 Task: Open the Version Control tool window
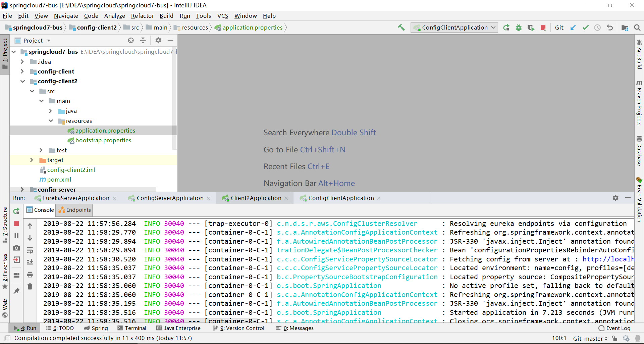pos(238,328)
